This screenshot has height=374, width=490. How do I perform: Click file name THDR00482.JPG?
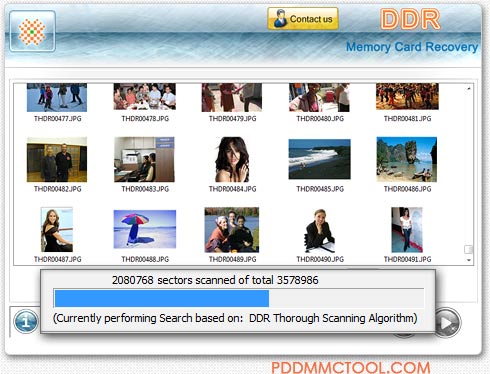[58, 189]
